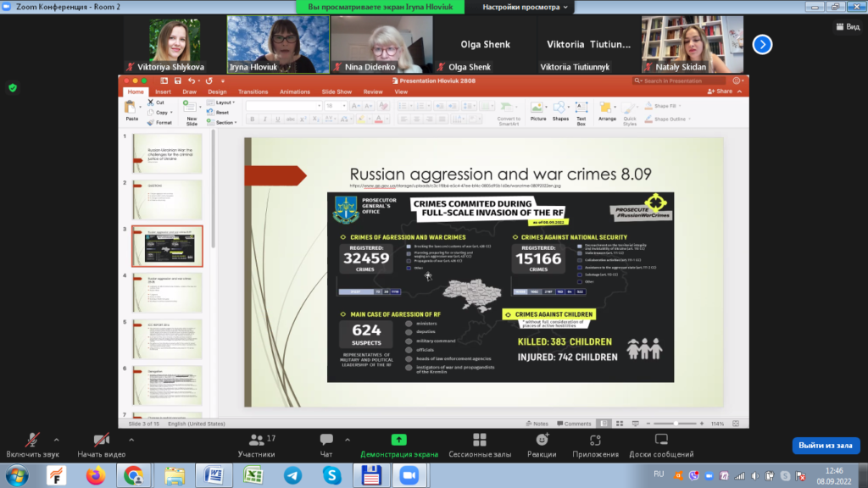Select slide 1 thumbnail in the panel
Screen dimensions: 868x488
click(167, 153)
